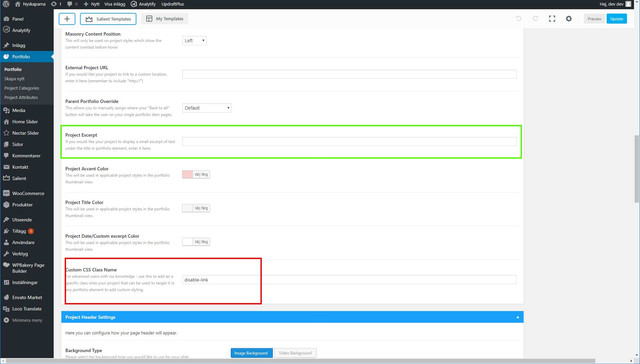Open WPBakery Page Builder in sidebar
Viewport: 640px width, 364px height.
pyautogui.click(x=27, y=268)
